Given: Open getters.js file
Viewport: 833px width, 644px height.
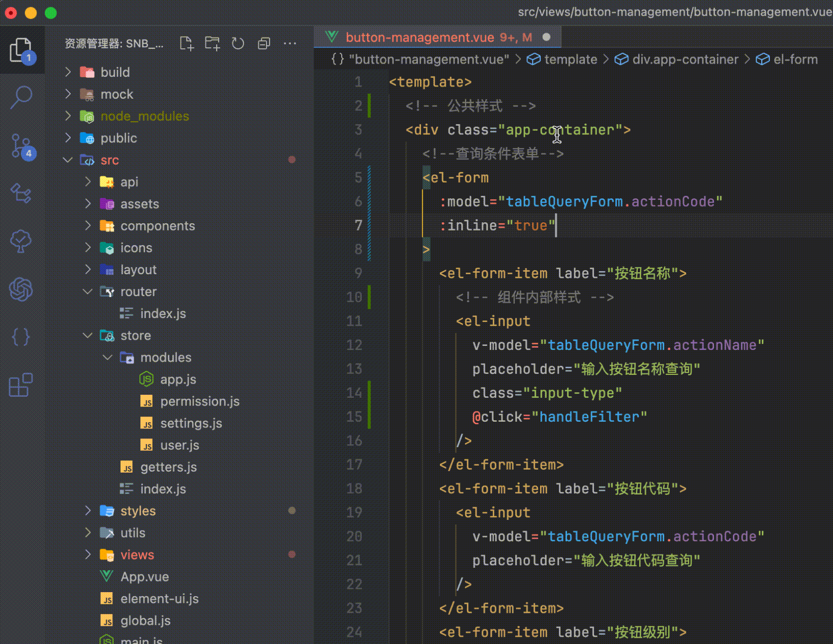Looking at the screenshot, I should (x=168, y=467).
